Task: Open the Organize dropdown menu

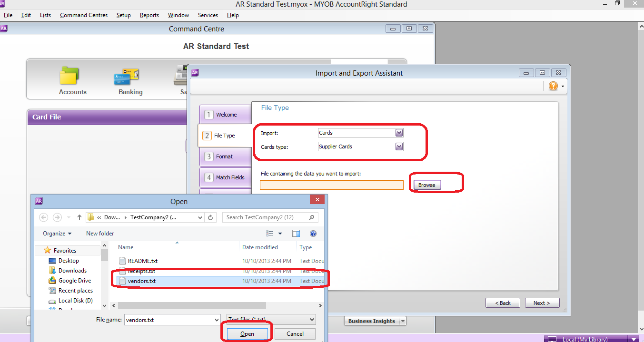Action: click(x=57, y=234)
